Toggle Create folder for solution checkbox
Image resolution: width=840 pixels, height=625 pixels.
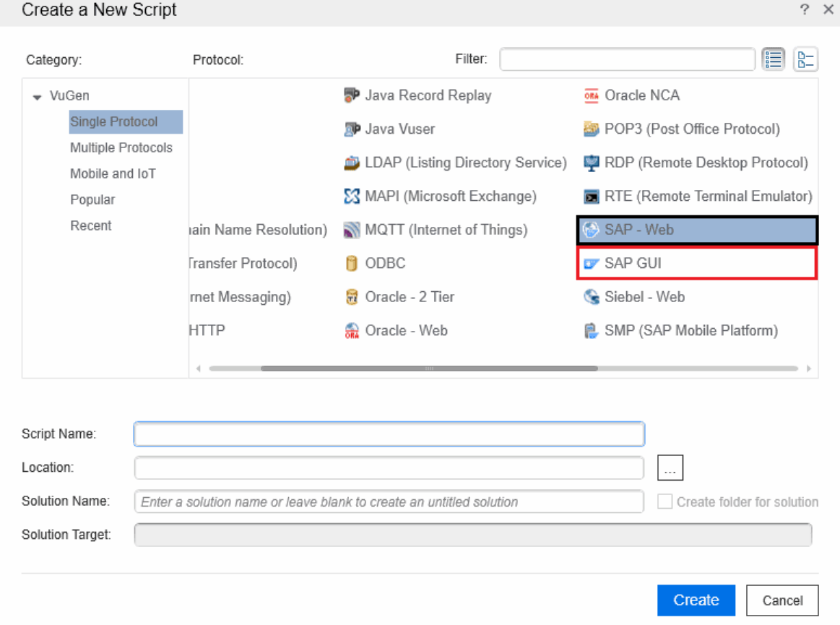click(664, 501)
